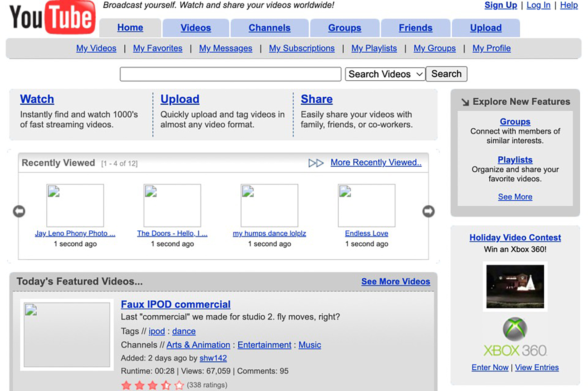Open the Endless Love thumbnail

(367, 205)
